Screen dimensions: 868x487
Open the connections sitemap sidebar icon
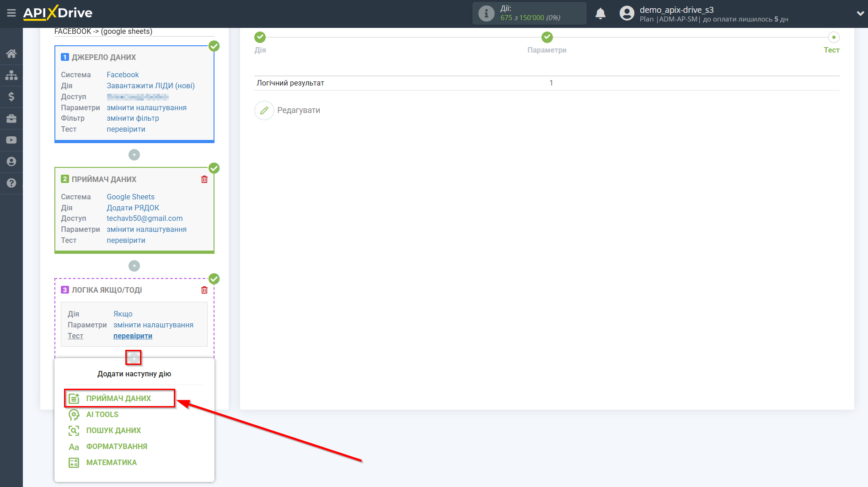[11, 75]
